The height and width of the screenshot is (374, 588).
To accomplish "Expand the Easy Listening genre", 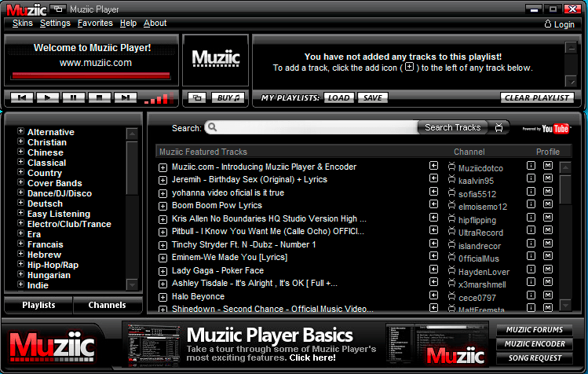I will (x=20, y=212).
